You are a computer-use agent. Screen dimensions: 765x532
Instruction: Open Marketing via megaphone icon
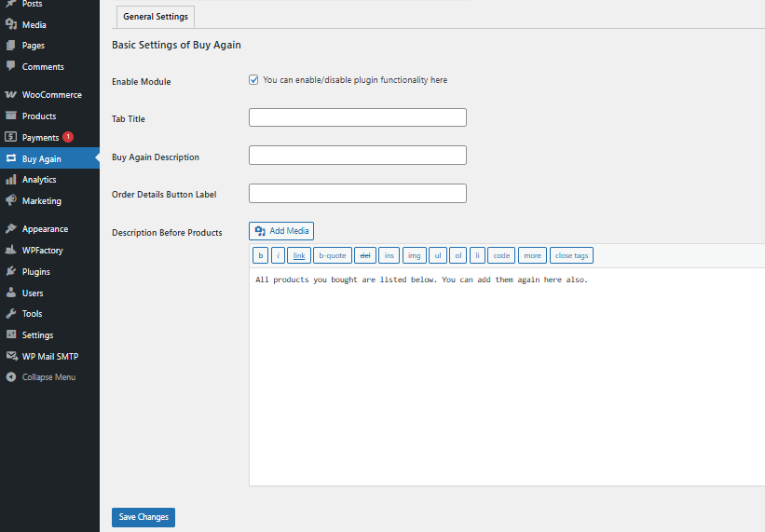[x=11, y=200]
